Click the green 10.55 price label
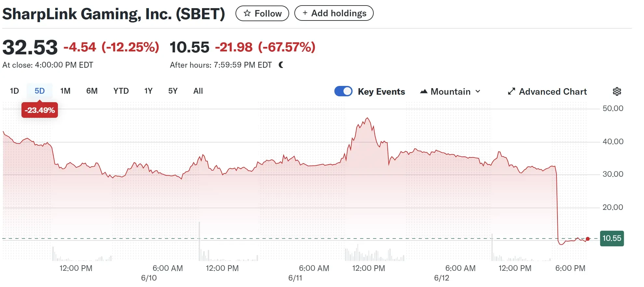This screenshot has width=644, height=287. (611, 238)
